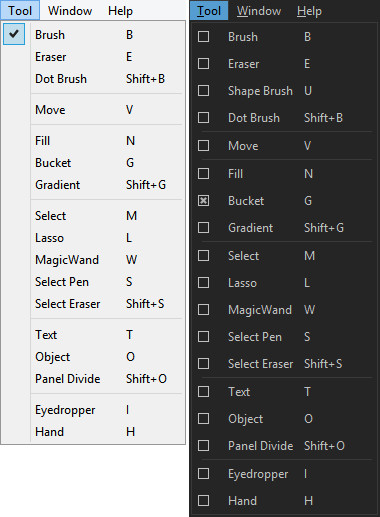Open the Window menu in the dark menu bar
This screenshot has height=517, width=380.
(x=259, y=11)
